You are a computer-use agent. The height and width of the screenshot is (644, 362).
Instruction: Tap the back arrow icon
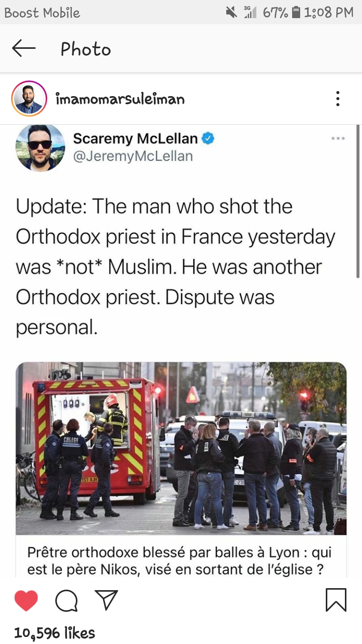24,49
